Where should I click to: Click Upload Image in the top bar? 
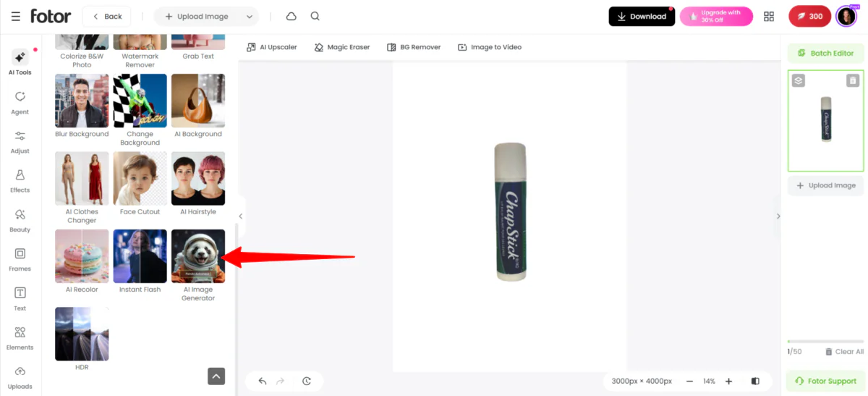point(197,16)
